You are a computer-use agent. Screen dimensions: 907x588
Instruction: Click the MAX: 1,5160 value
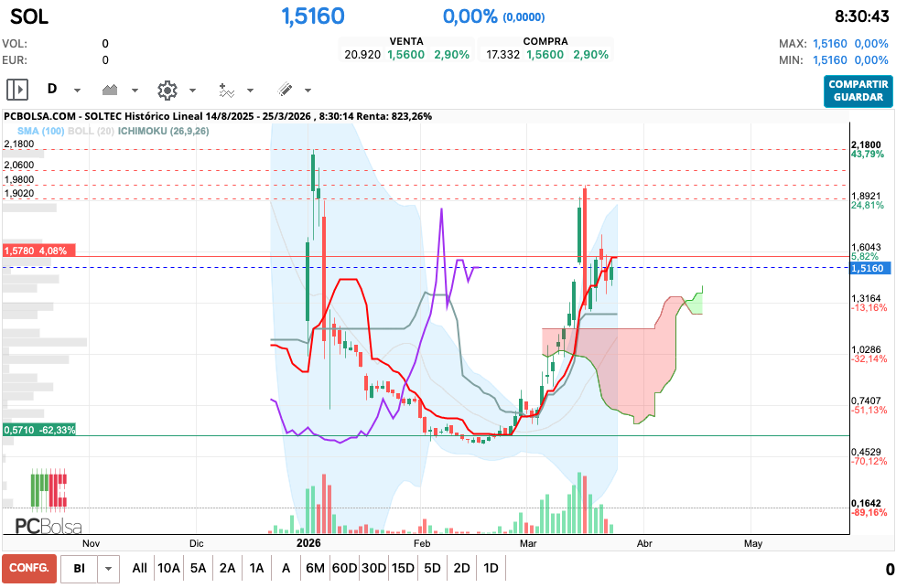829,44
